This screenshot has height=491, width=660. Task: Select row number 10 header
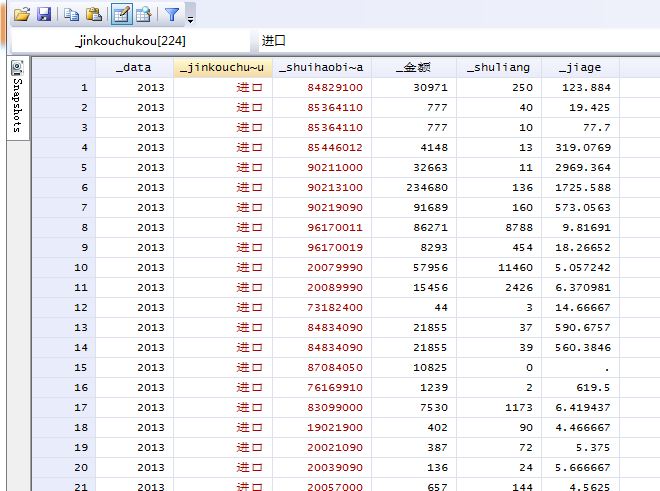[x=63, y=267]
